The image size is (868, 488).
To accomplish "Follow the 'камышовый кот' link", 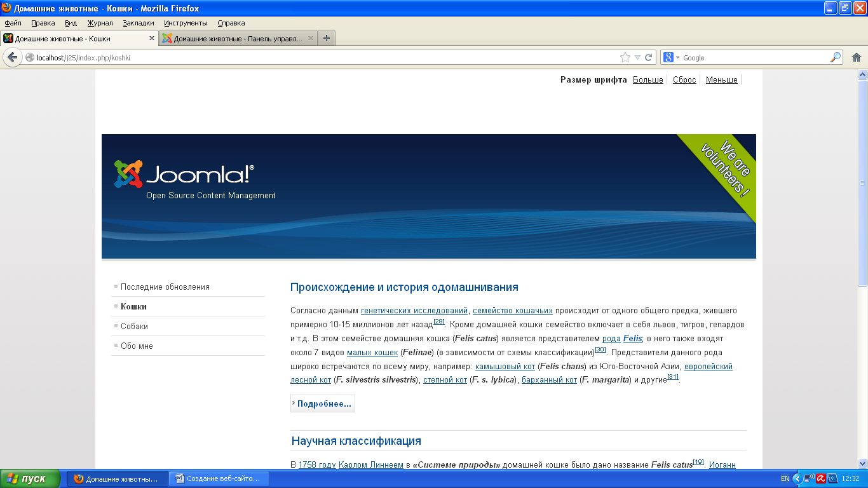I will pos(505,367).
